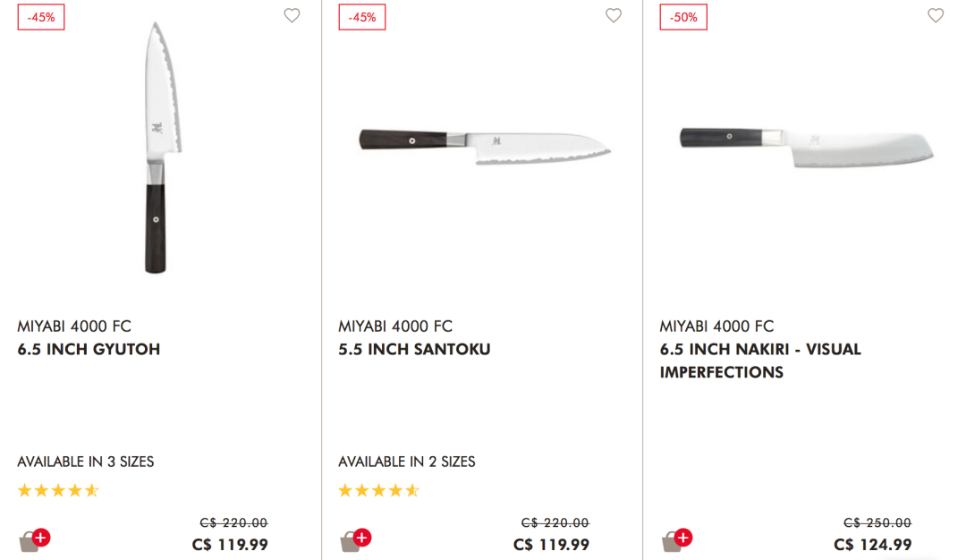Add the 6.5 inch Nakiri to cart
Image resolution: width=966 pixels, height=560 pixels.
677,540
